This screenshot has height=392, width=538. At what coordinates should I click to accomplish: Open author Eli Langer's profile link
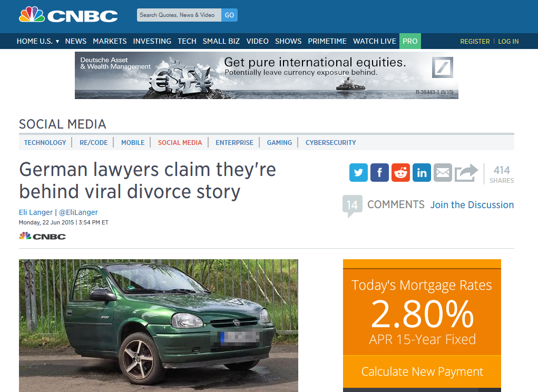coord(36,212)
